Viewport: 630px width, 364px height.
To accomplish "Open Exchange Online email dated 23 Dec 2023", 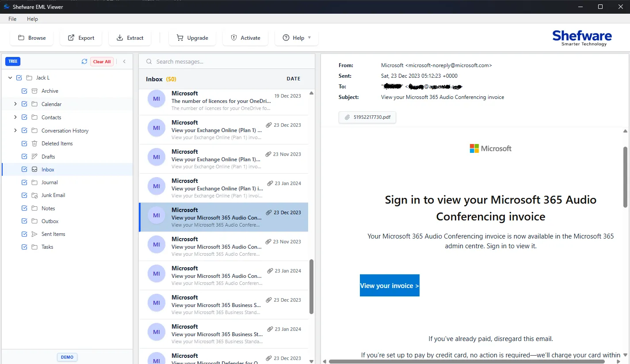I will pos(224,130).
